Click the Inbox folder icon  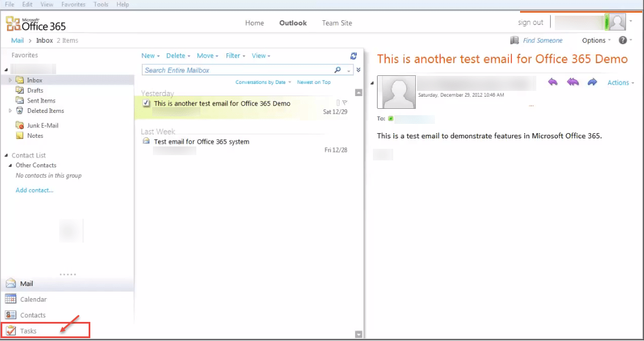[x=19, y=80]
